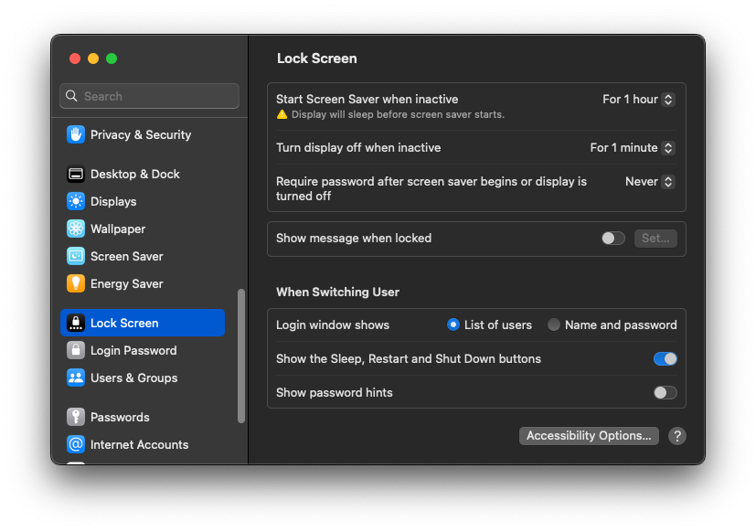Click the Wallpaper flower icon

click(x=76, y=229)
